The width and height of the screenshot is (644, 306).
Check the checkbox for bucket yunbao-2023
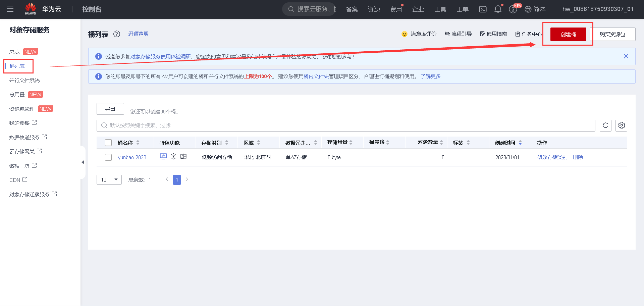(x=108, y=157)
